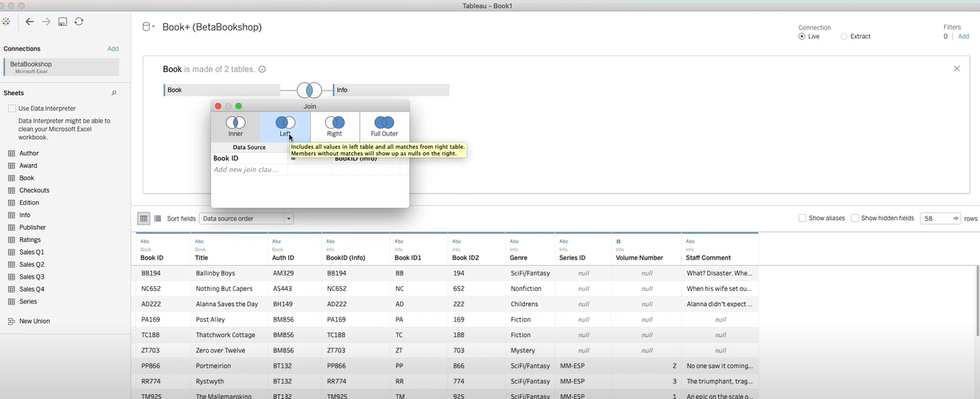Screen dimensions: 980x399
Task: Click the data source title Book+ (BetaBookshop)
Action: [212, 27]
